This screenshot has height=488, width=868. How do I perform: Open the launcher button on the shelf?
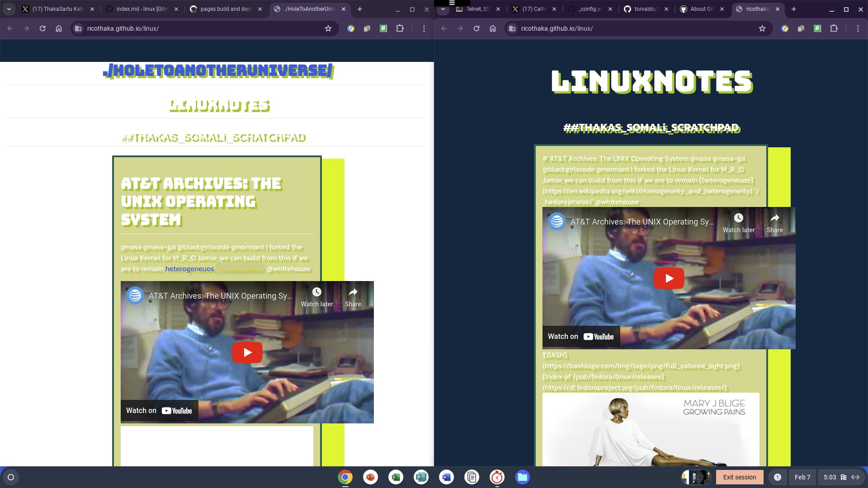11,477
